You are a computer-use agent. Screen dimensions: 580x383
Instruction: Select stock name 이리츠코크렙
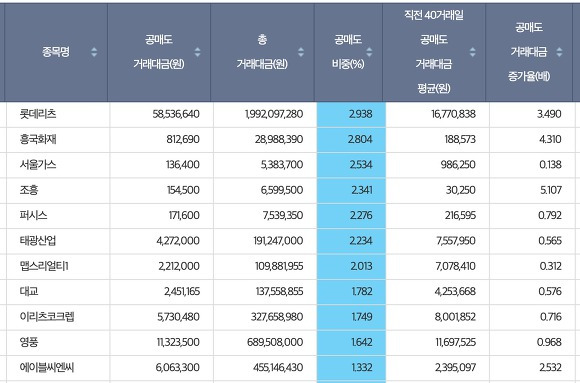(x=47, y=317)
